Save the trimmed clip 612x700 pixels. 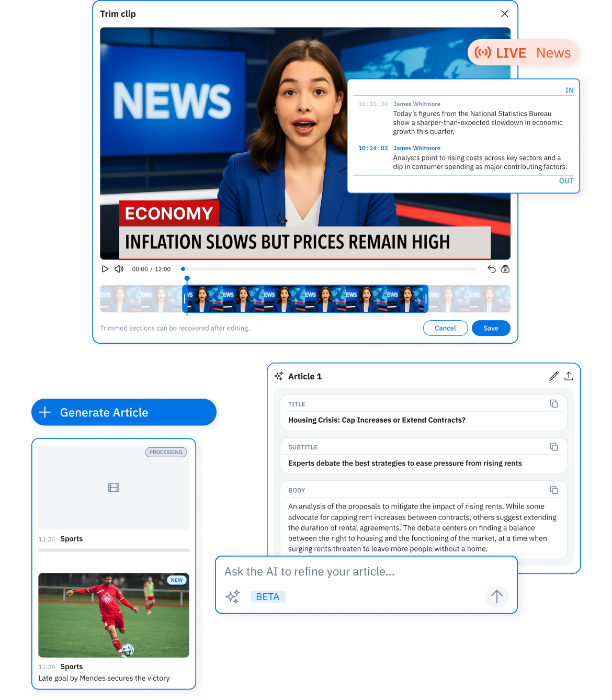click(x=491, y=328)
